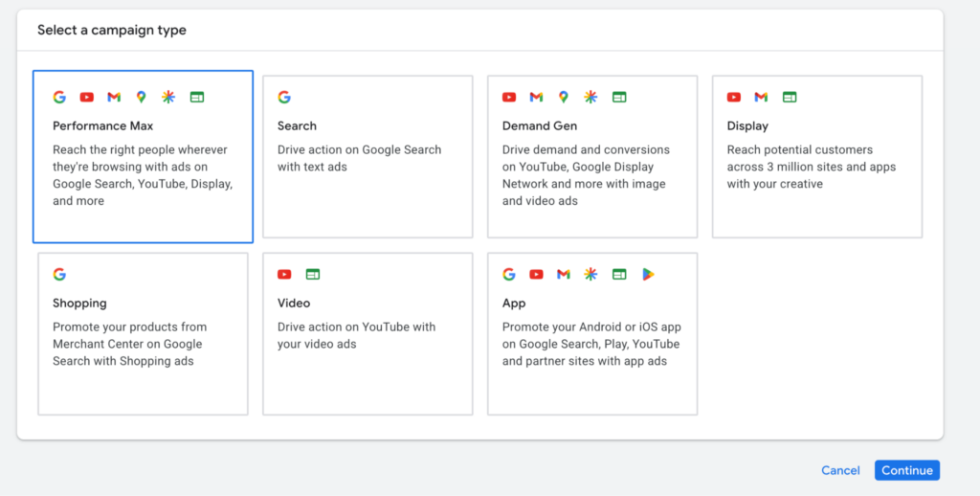Viewport: 980px width, 496px height.
Task: Click the YouTube icon in Display card
Action: pos(734,97)
